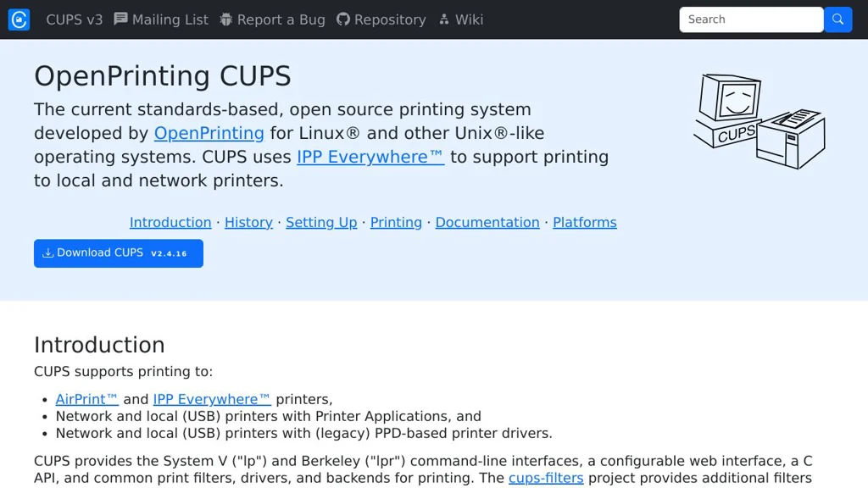Focus the Search input field
This screenshot has height=488, width=868.
(751, 19)
